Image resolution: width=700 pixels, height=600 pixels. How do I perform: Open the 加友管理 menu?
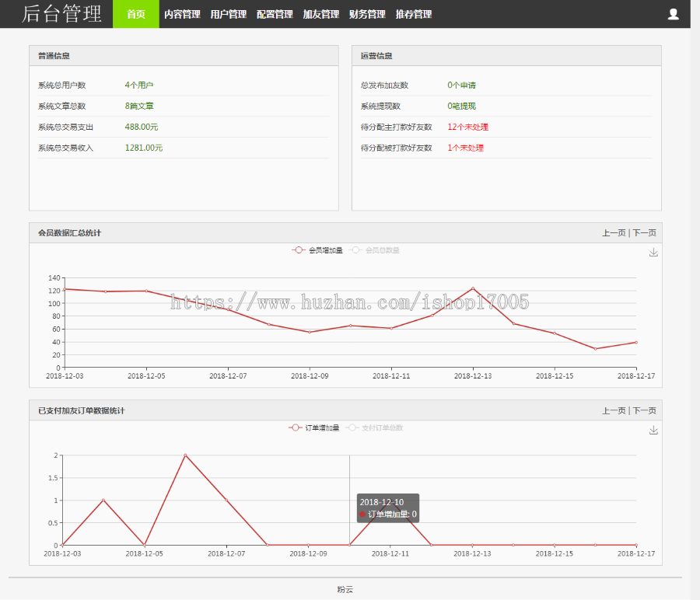coord(320,14)
